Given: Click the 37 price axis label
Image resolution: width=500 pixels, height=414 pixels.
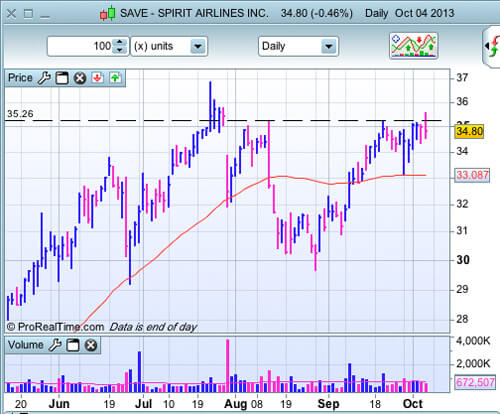Looking at the screenshot, I should click(x=462, y=78).
